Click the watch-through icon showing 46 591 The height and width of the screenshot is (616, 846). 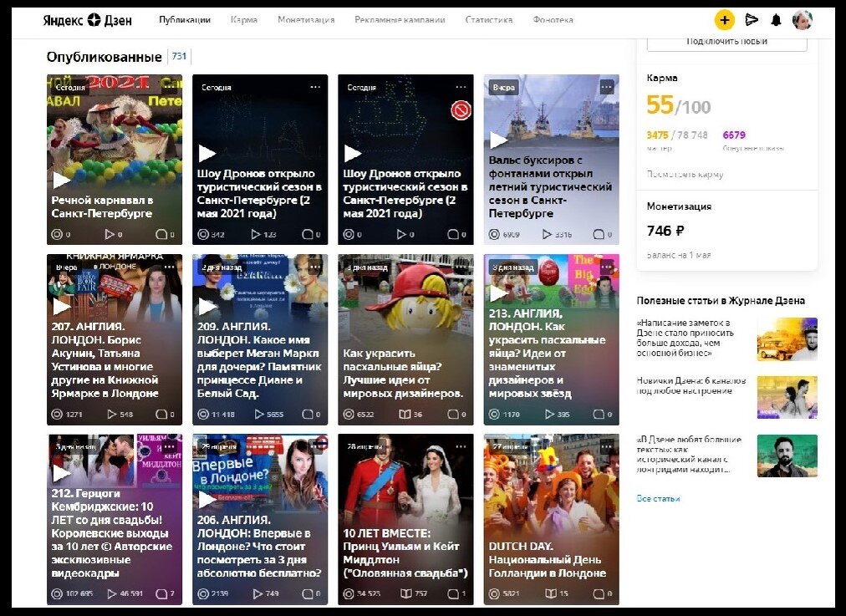pyautogui.click(x=112, y=594)
